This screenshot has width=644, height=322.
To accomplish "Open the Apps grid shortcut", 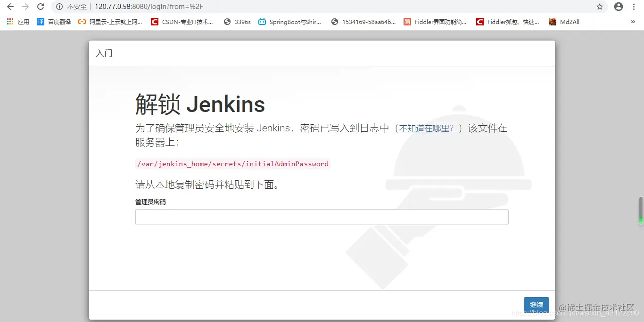I will 18,22.
